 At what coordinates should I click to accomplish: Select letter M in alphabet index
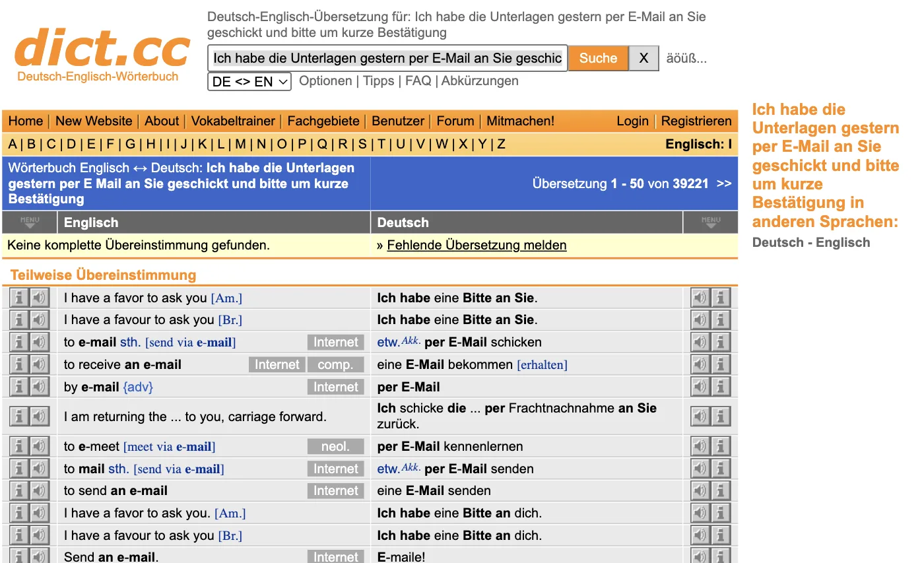point(240,144)
